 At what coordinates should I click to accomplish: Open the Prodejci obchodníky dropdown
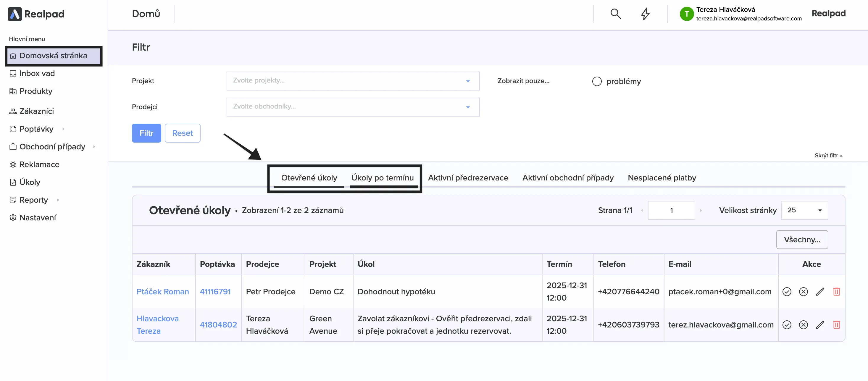[x=352, y=107]
